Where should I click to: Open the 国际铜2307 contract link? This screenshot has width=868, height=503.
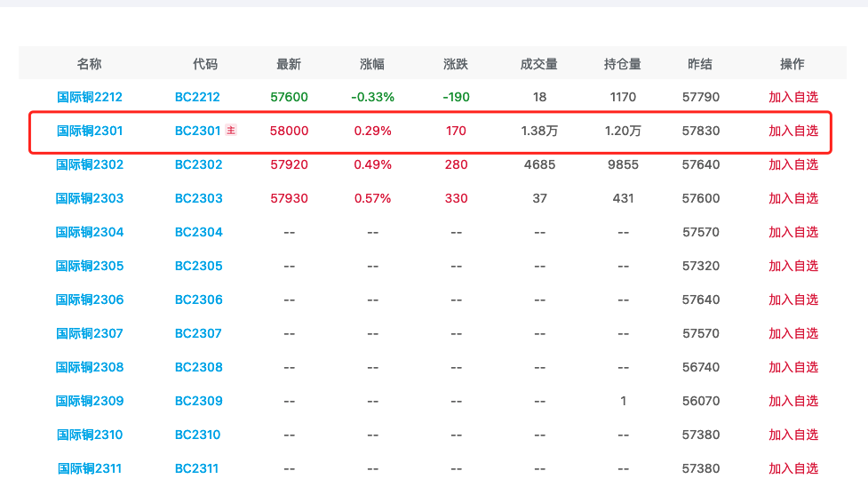(x=90, y=333)
